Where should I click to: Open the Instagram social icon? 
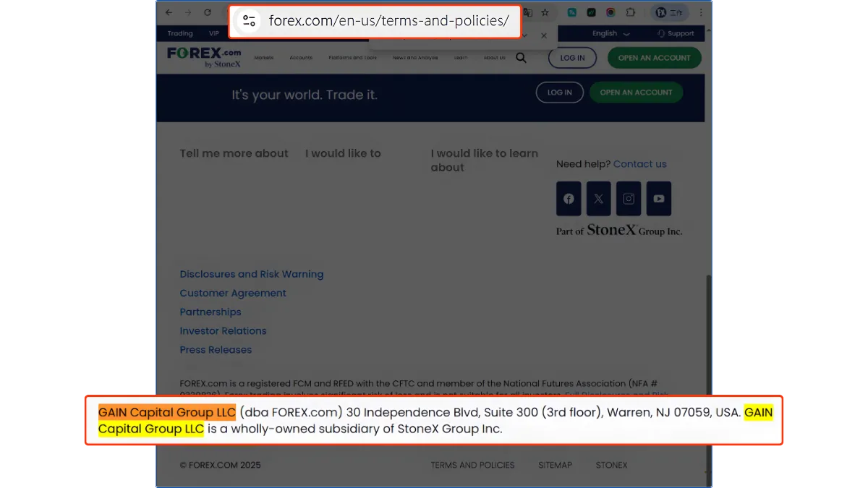coord(629,199)
